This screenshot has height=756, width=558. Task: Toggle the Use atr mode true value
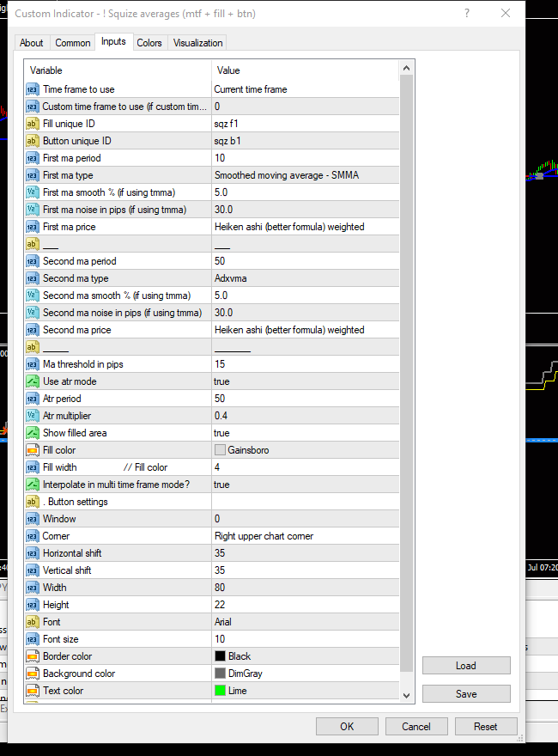pos(306,381)
